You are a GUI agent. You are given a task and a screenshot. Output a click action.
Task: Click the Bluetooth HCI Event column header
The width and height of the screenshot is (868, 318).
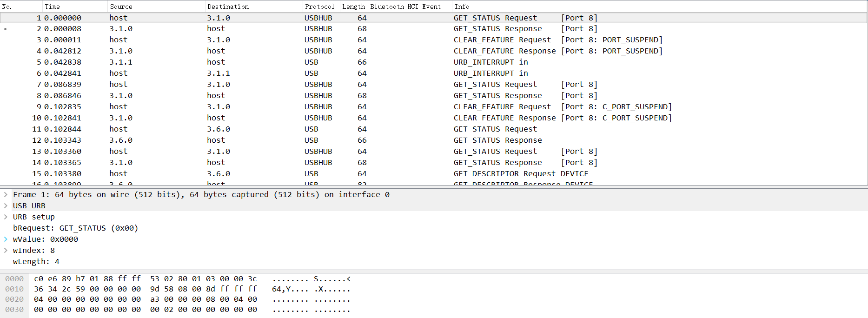405,7
